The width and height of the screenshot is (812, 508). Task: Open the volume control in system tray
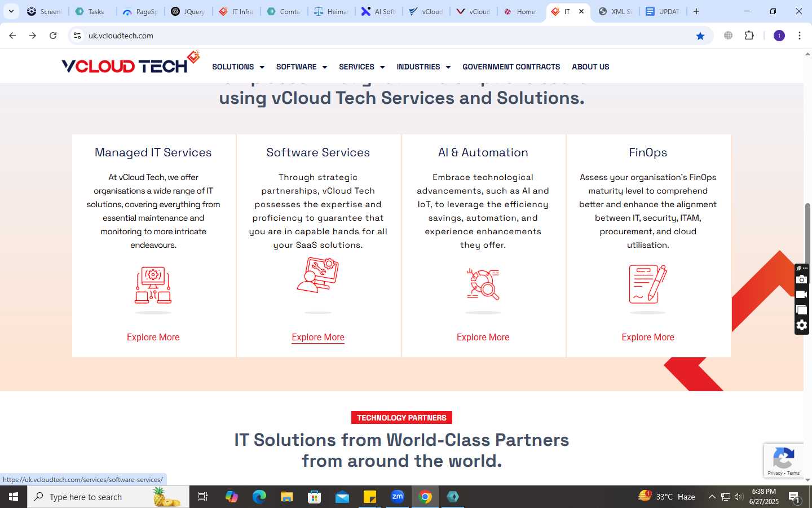click(x=739, y=497)
